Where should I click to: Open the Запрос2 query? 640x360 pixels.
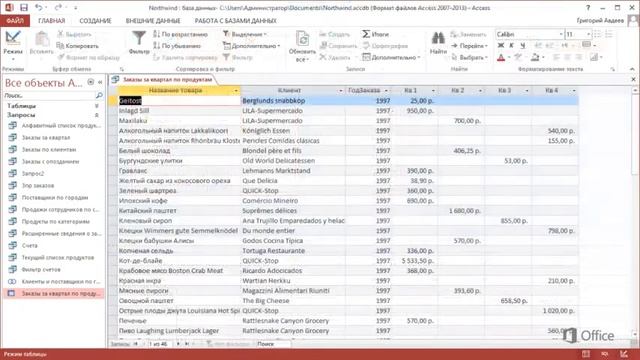(x=33, y=173)
